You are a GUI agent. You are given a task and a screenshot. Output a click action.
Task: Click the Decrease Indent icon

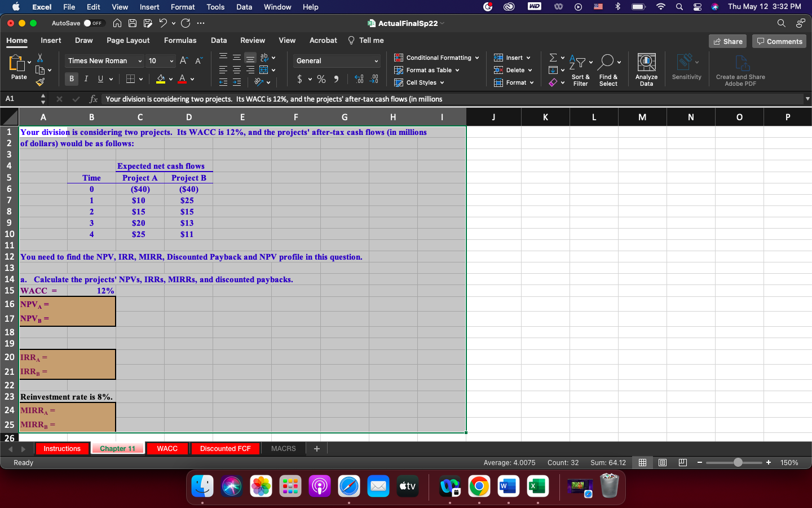tap(223, 82)
